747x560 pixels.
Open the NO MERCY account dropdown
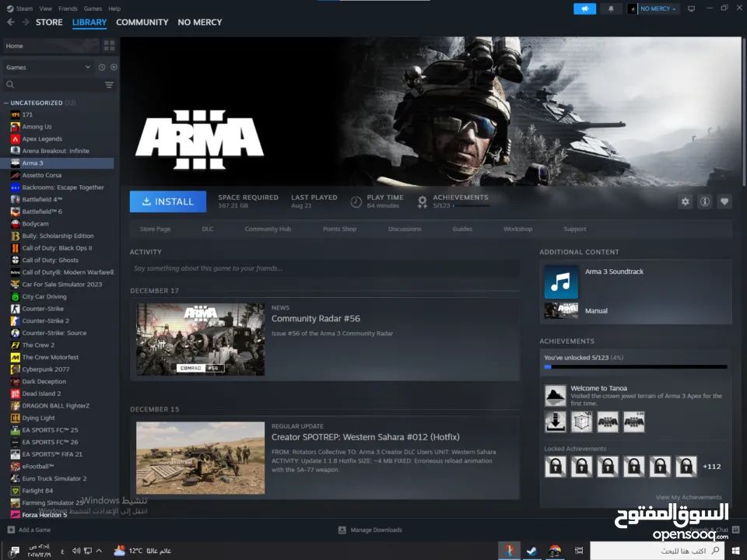click(x=654, y=9)
